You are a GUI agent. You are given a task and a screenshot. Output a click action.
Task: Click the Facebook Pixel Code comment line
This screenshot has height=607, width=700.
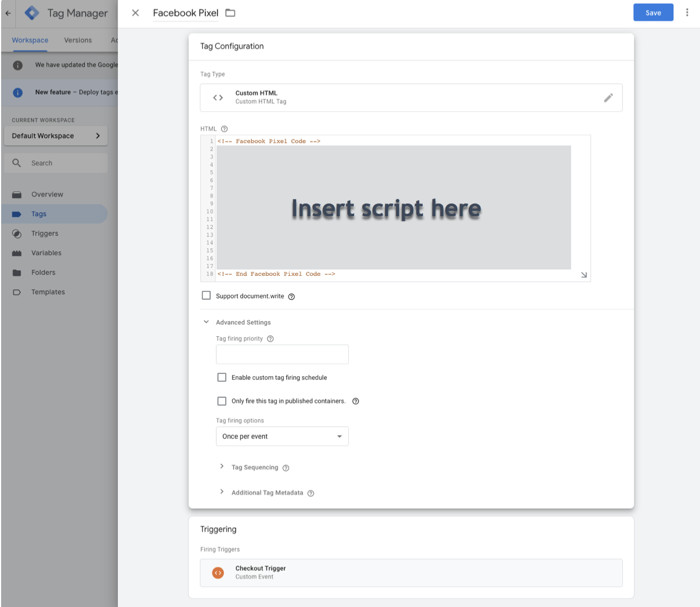(x=269, y=142)
